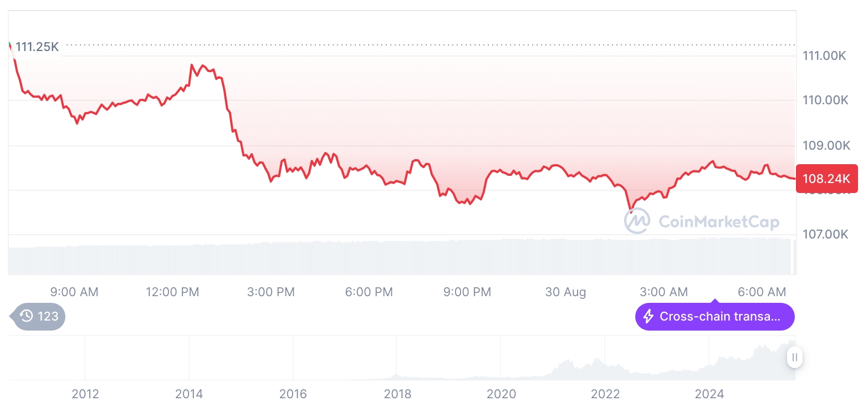Click the CoinMarketCap watermark logo

(x=702, y=221)
